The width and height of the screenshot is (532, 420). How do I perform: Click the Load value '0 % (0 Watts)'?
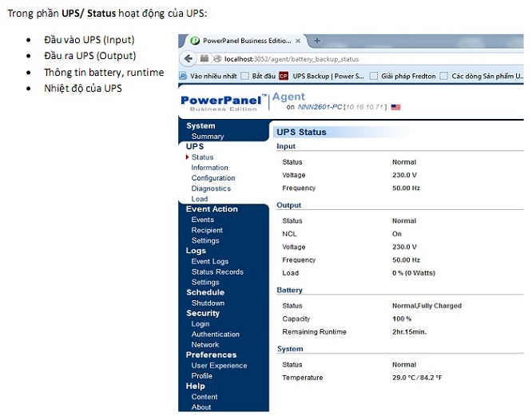(x=414, y=273)
